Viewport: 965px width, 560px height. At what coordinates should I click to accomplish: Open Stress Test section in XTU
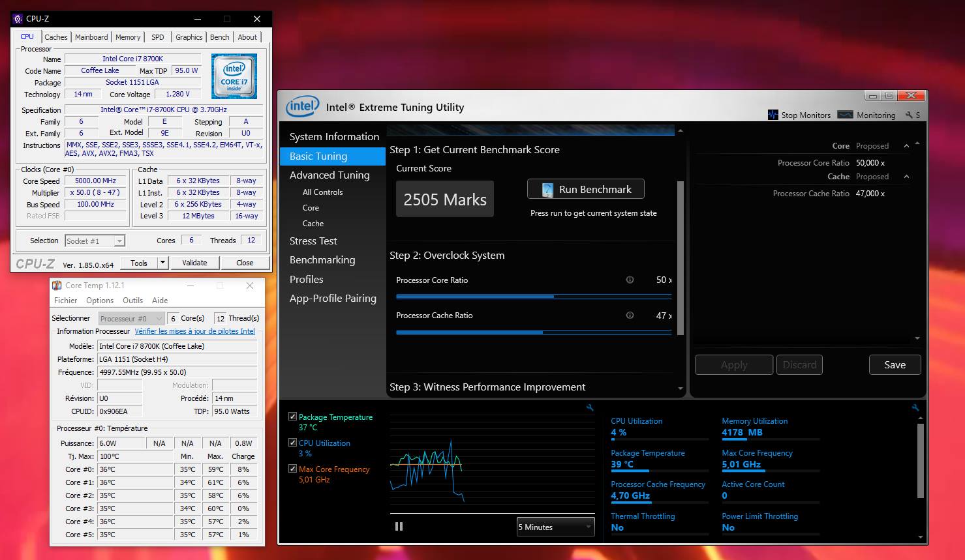pos(313,241)
